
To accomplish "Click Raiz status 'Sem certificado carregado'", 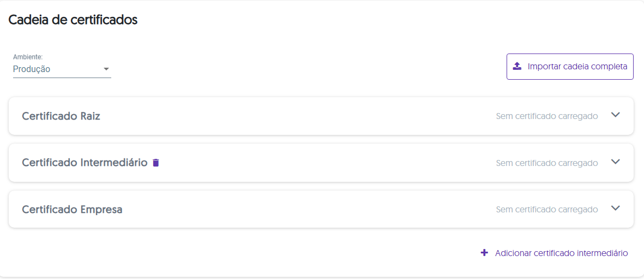I will [546, 116].
